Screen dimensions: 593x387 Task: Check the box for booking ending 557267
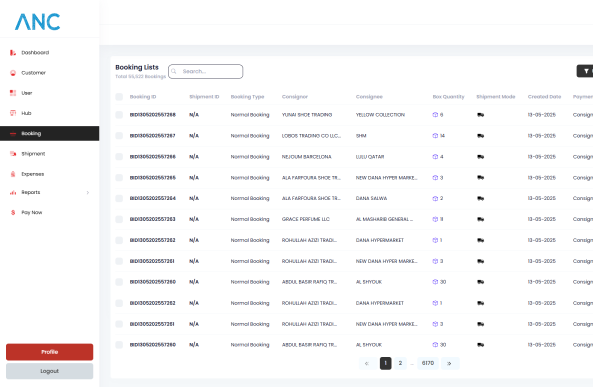click(119, 135)
